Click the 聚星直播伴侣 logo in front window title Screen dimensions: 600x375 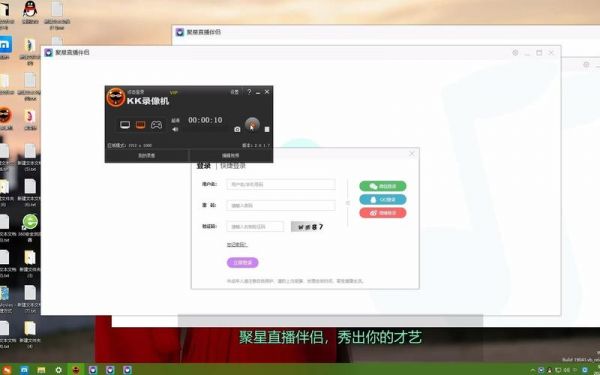click(x=48, y=52)
